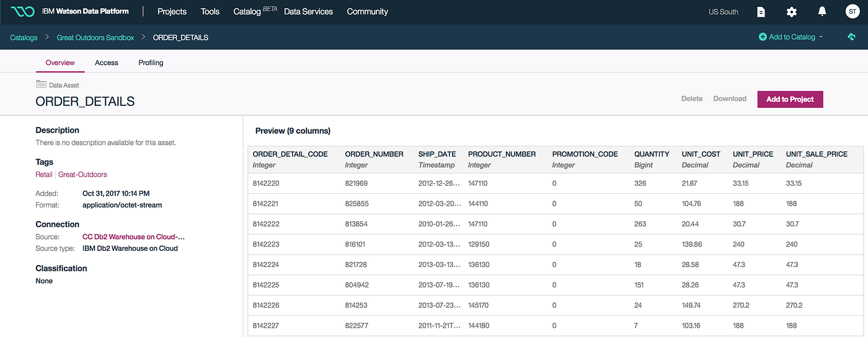Select ship date cell 2010-01-26
The height and width of the screenshot is (337, 868).
(439, 224)
